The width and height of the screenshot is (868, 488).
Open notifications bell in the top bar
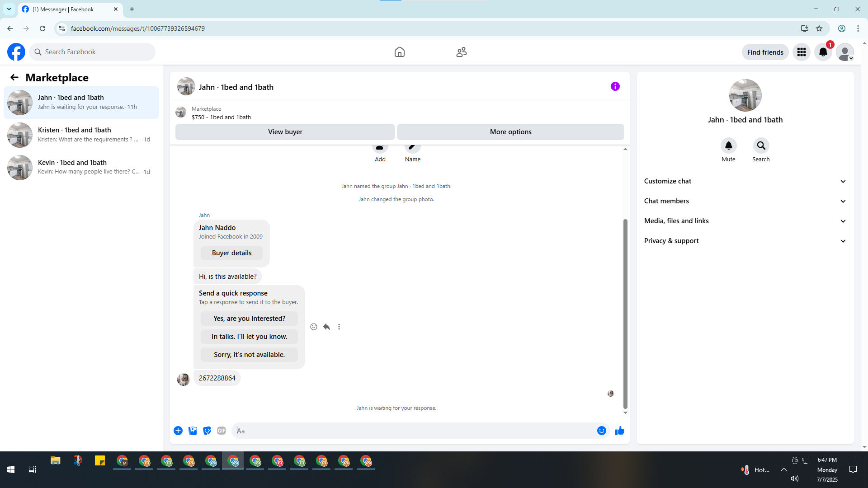[x=823, y=52]
